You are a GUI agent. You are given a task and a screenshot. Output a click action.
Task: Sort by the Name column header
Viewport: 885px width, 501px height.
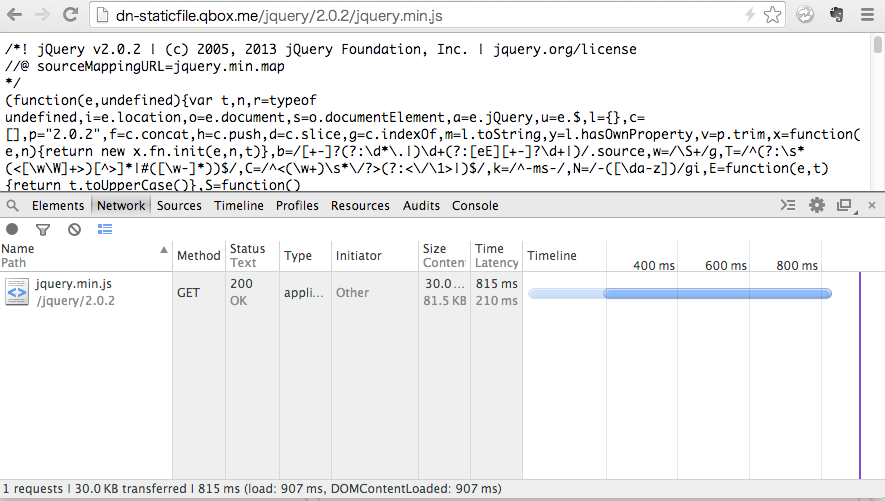click(x=86, y=256)
